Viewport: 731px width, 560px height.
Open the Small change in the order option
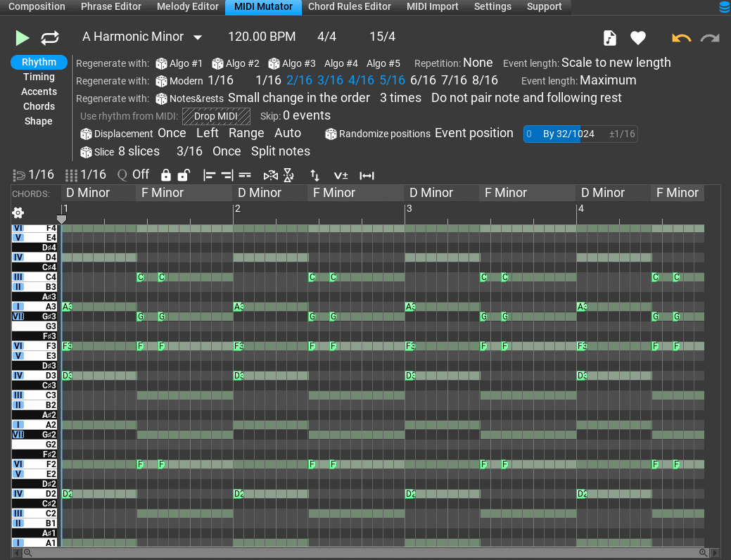299,98
